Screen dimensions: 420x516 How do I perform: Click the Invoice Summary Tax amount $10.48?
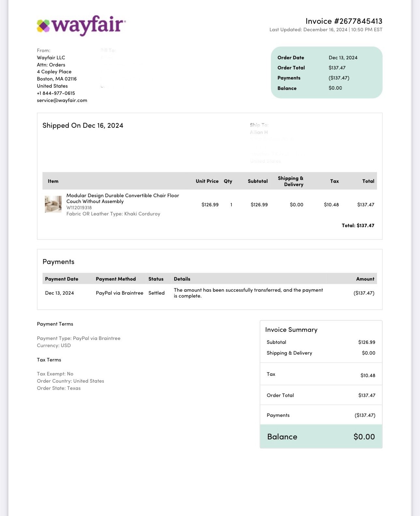click(368, 376)
